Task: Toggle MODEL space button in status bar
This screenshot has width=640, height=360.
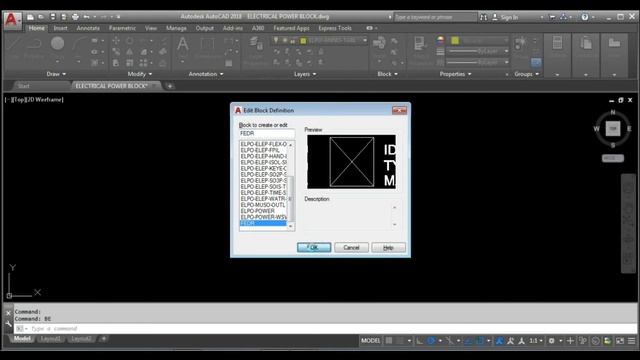Action: (x=371, y=341)
